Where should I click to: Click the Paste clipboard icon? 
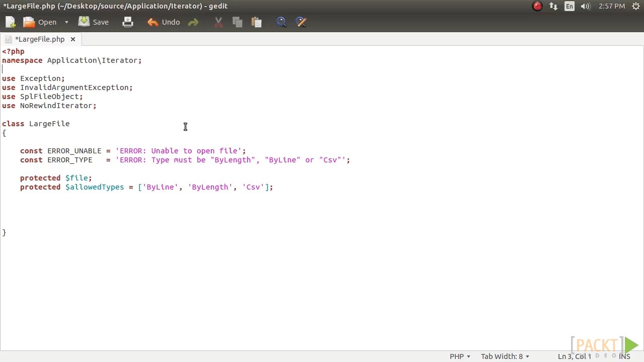click(257, 22)
